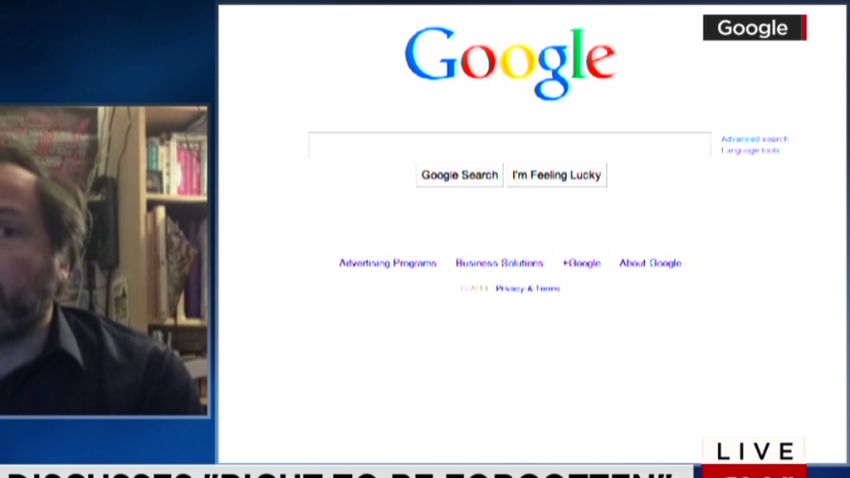Open the +Google link
The height and width of the screenshot is (478, 850).
pyautogui.click(x=581, y=263)
